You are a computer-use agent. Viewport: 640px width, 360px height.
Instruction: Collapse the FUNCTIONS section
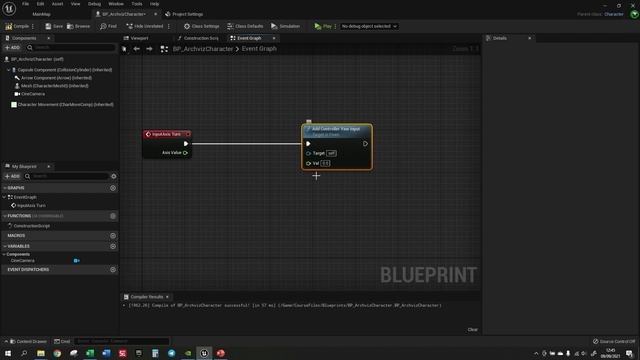(5, 216)
